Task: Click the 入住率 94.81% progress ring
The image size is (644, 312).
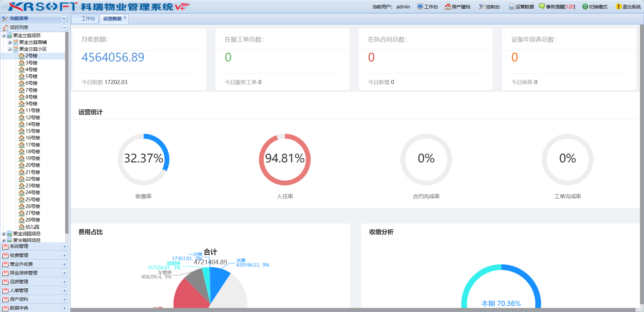Action: click(x=285, y=159)
